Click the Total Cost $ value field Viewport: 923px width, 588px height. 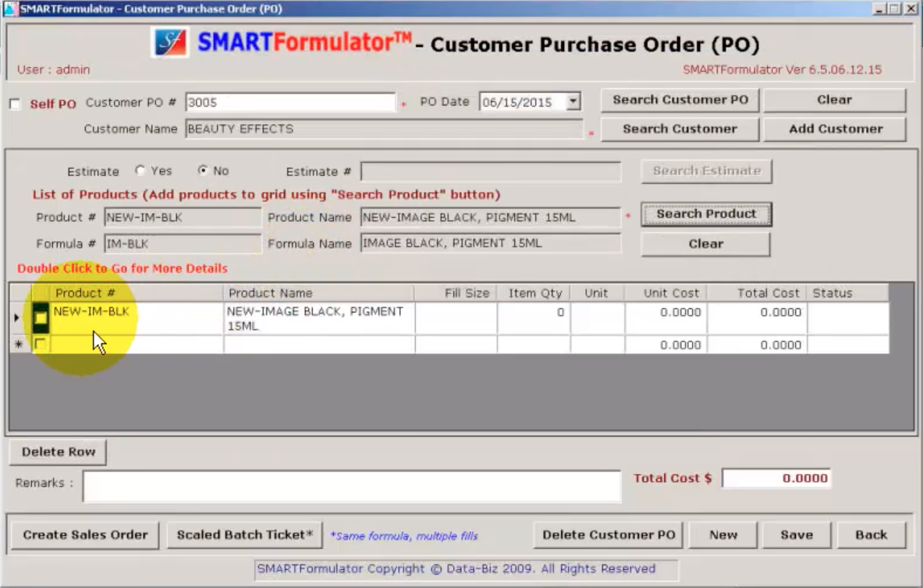[776, 479]
